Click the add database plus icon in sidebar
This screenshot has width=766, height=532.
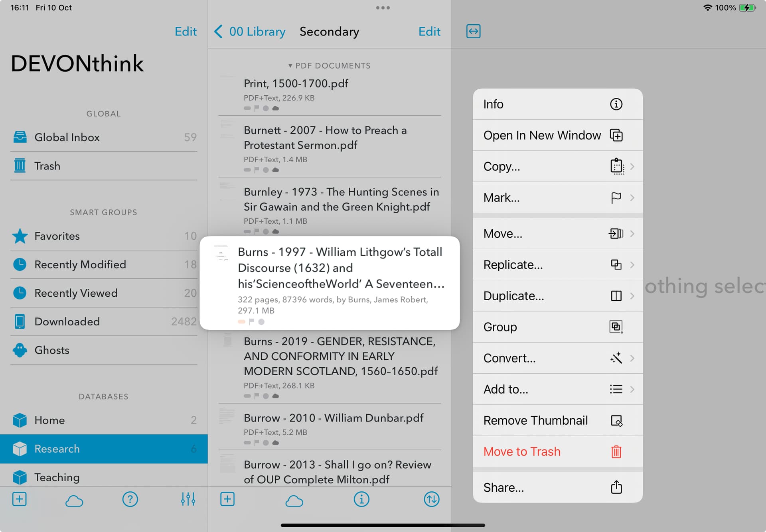(19, 499)
